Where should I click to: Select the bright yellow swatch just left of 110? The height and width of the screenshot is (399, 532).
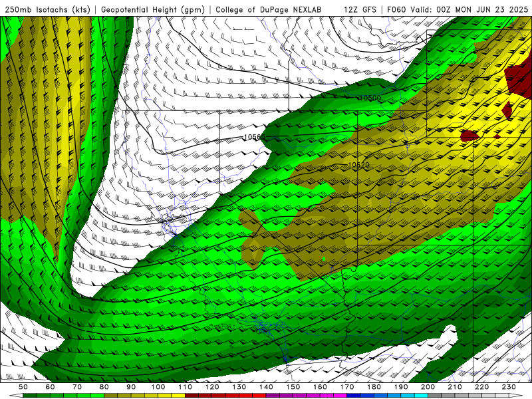(178, 396)
